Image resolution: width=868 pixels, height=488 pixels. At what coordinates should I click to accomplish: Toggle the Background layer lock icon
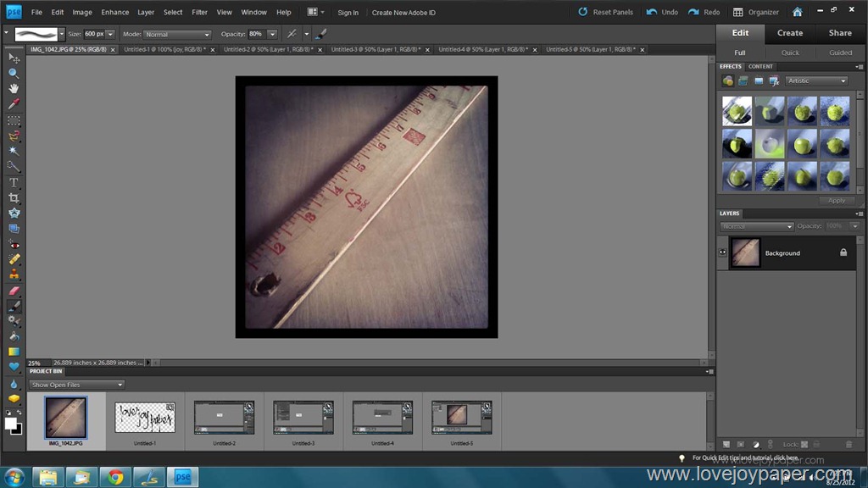point(843,252)
